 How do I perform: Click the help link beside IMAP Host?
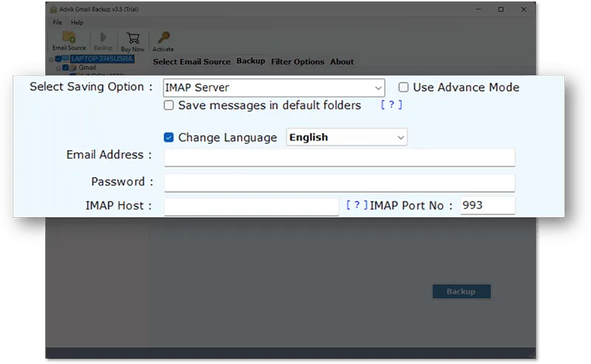coord(357,205)
